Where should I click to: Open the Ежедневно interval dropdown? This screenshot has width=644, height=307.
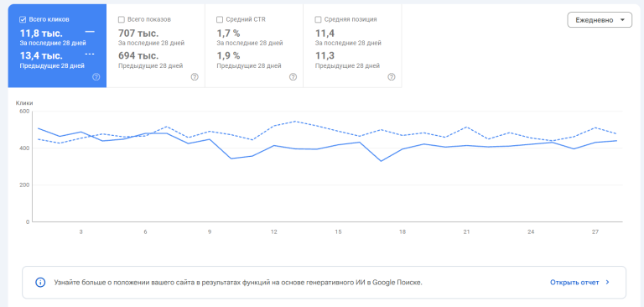(600, 20)
